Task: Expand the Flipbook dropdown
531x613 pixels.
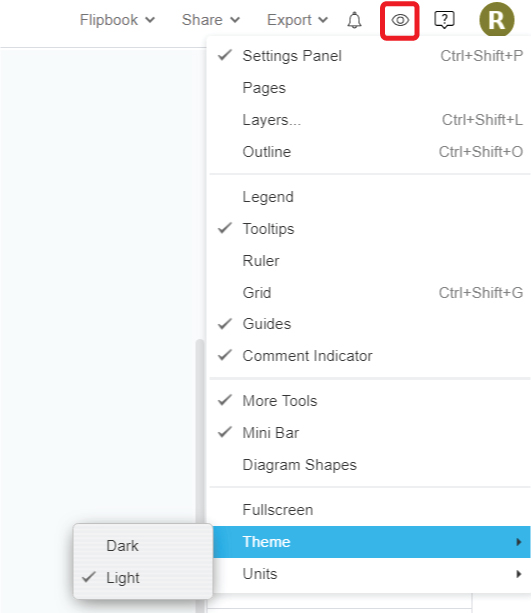Action: [117, 20]
